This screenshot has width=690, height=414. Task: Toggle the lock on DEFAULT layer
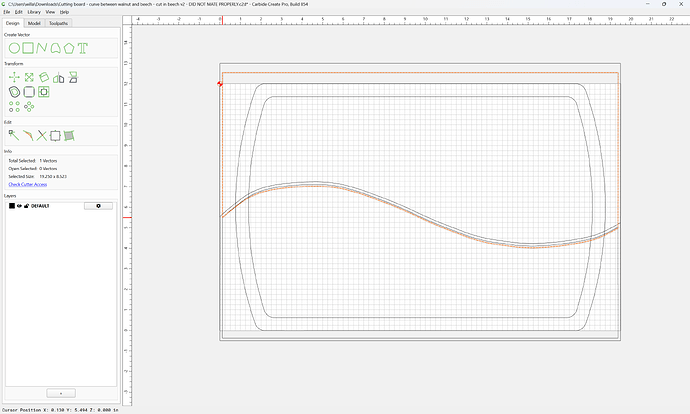coord(26,206)
